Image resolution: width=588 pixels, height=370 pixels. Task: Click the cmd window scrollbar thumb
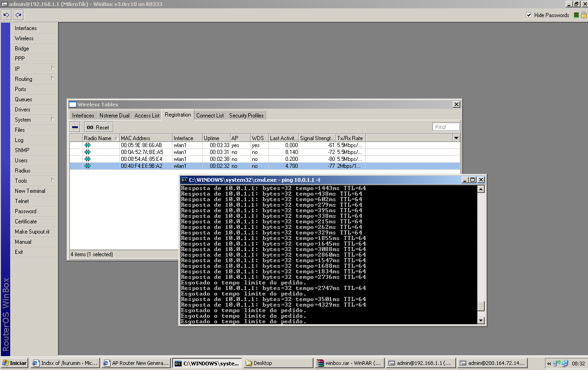coord(481,306)
